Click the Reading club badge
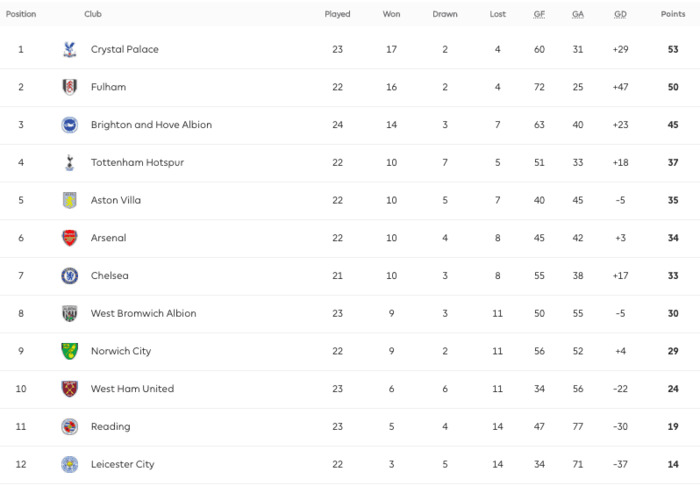The image size is (700, 486). (x=70, y=427)
